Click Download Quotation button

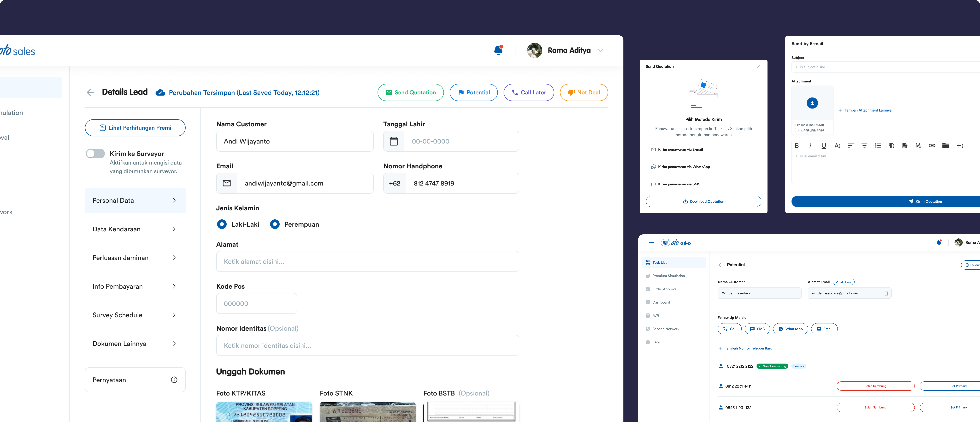703,202
